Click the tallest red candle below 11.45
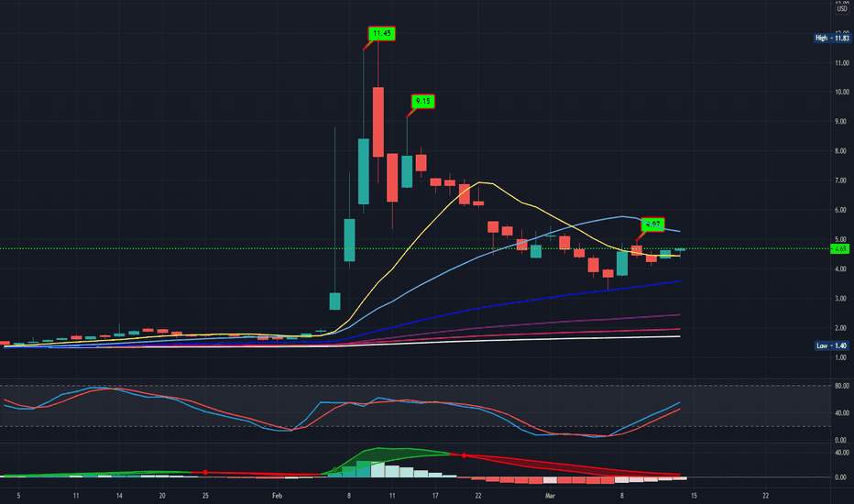 click(378, 122)
